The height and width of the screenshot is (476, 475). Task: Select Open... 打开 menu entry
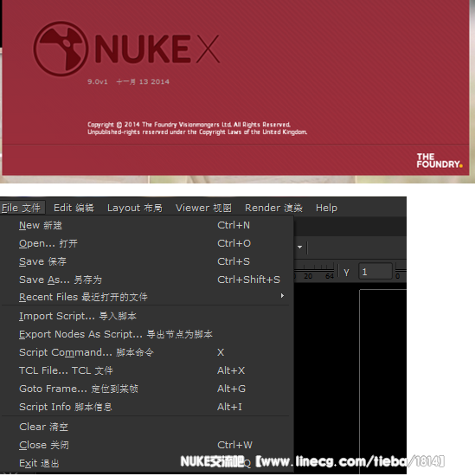tap(145, 243)
